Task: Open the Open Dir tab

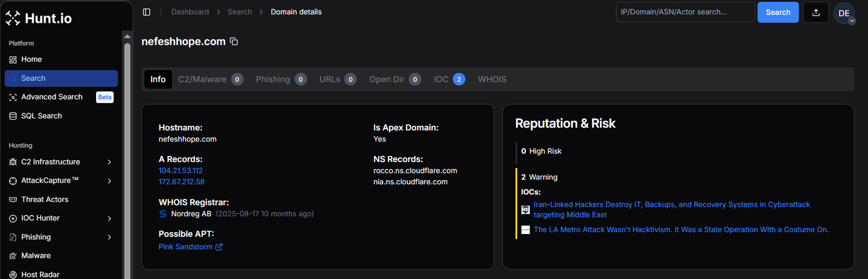Action: (x=395, y=79)
